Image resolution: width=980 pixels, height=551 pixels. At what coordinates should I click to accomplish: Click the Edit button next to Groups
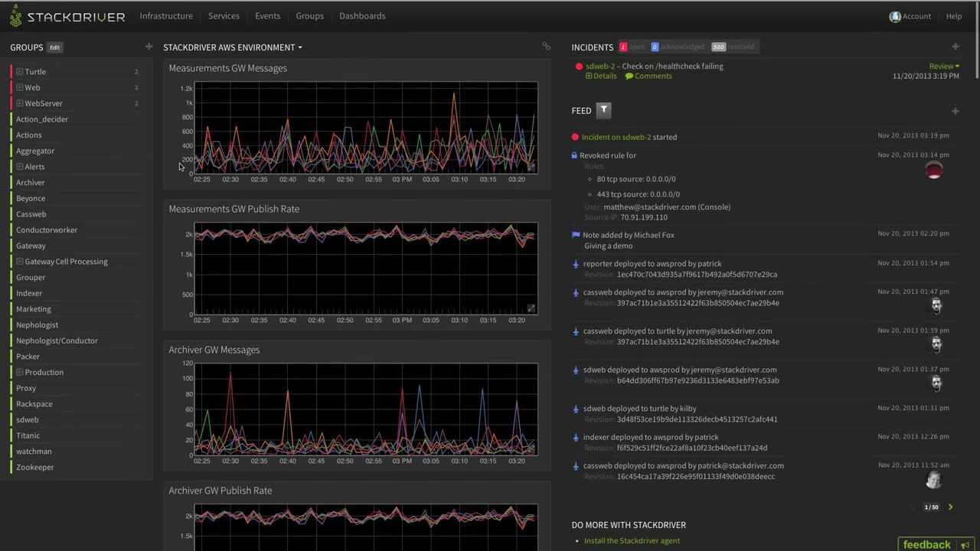[x=54, y=47]
